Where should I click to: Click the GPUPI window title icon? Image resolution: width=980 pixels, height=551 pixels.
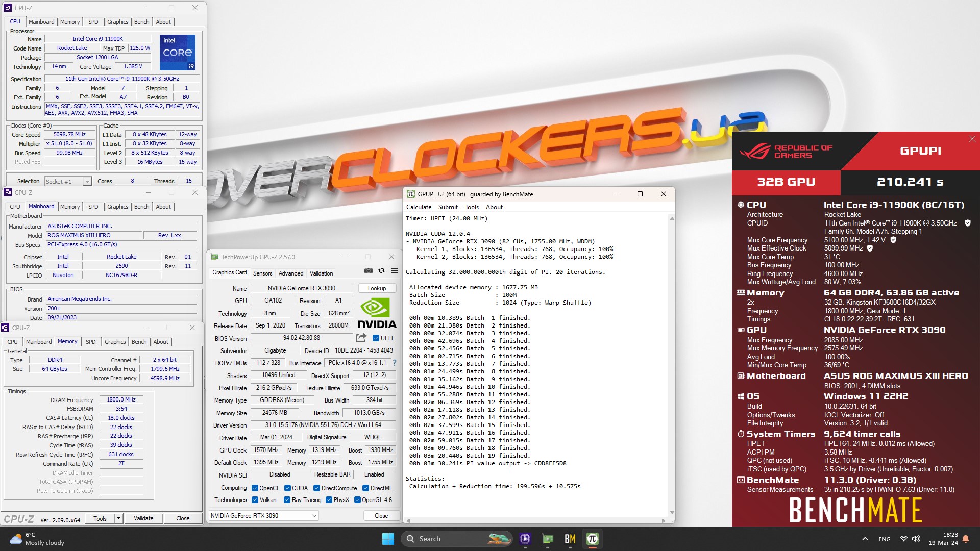pos(411,194)
